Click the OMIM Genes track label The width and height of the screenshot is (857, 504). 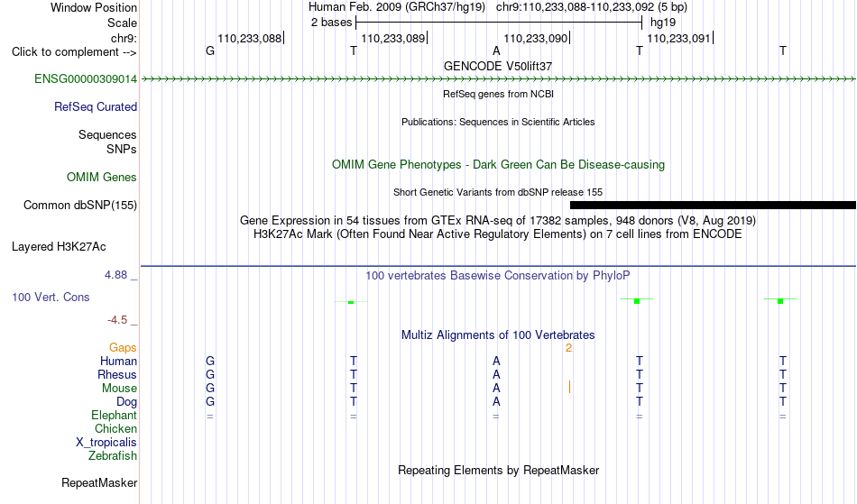[x=102, y=178]
